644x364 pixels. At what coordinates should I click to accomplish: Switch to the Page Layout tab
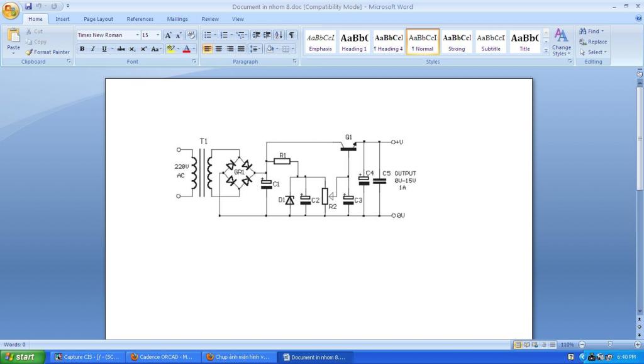click(98, 19)
